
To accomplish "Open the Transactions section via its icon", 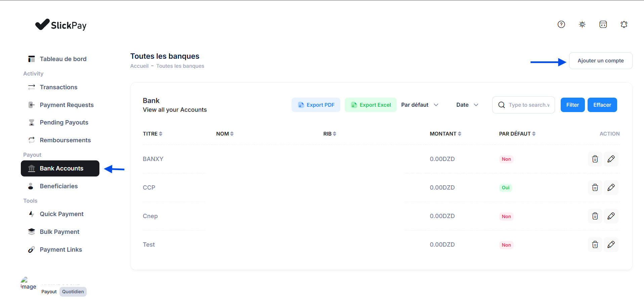I will [x=31, y=87].
